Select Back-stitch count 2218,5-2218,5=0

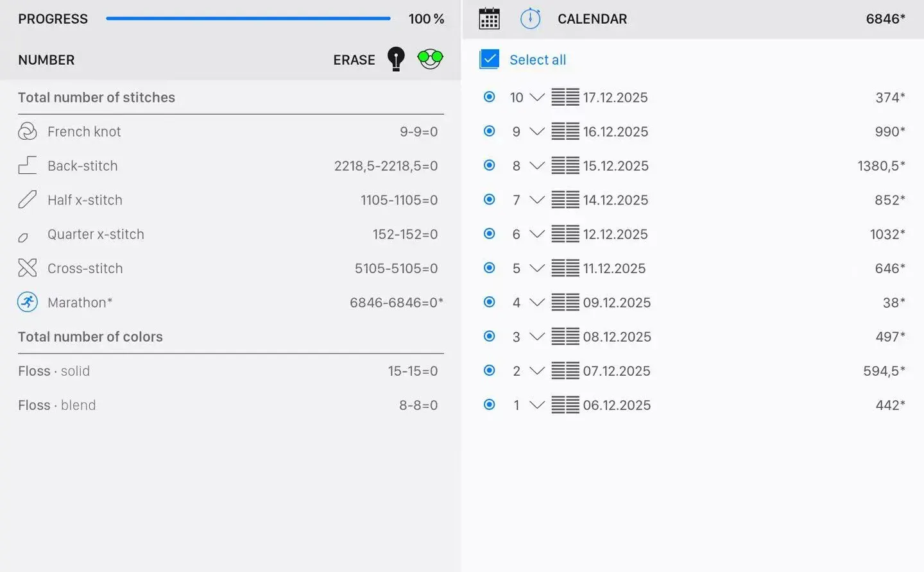click(x=386, y=166)
